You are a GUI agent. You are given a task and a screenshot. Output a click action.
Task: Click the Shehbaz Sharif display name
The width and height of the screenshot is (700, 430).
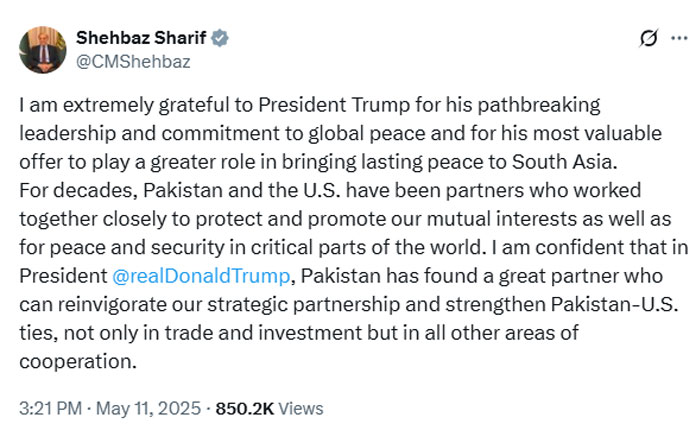[140, 39]
